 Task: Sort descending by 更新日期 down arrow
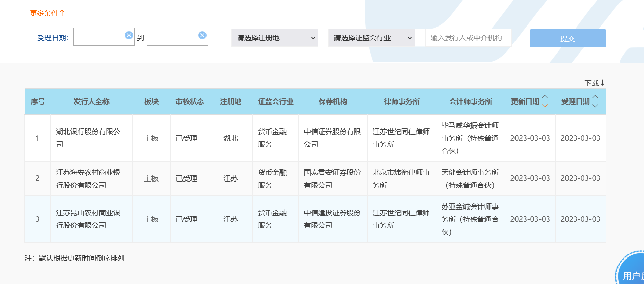pyautogui.click(x=545, y=106)
